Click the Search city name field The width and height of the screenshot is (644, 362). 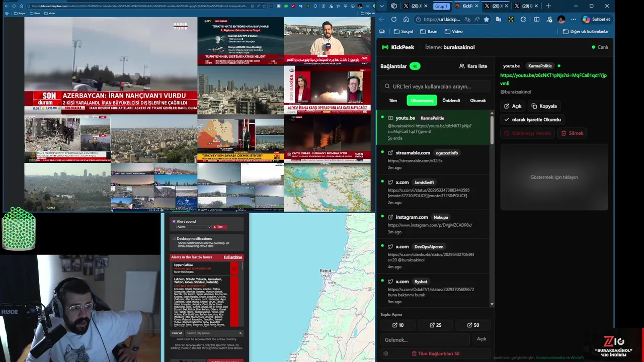tap(214, 333)
